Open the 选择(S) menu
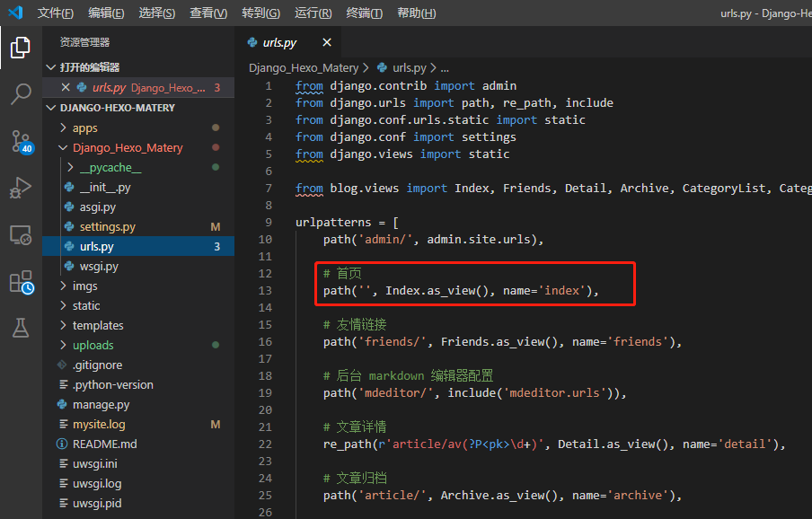This screenshot has height=519, width=812. click(x=157, y=13)
